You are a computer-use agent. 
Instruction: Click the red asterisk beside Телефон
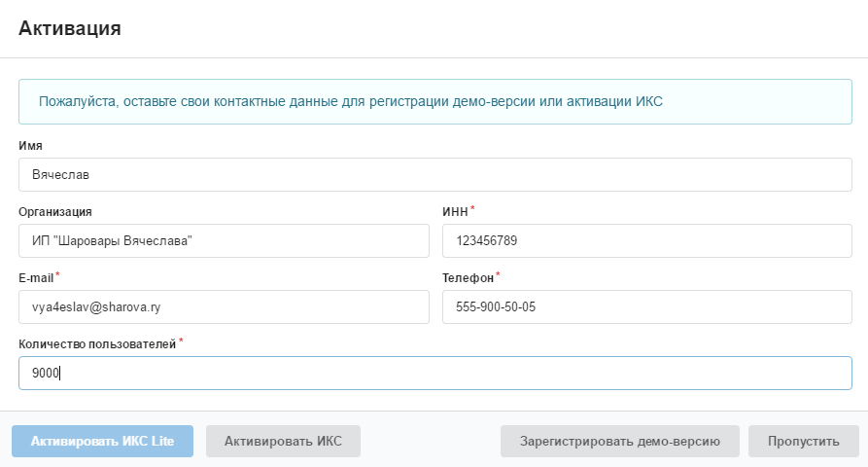pyautogui.click(x=498, y=274)
